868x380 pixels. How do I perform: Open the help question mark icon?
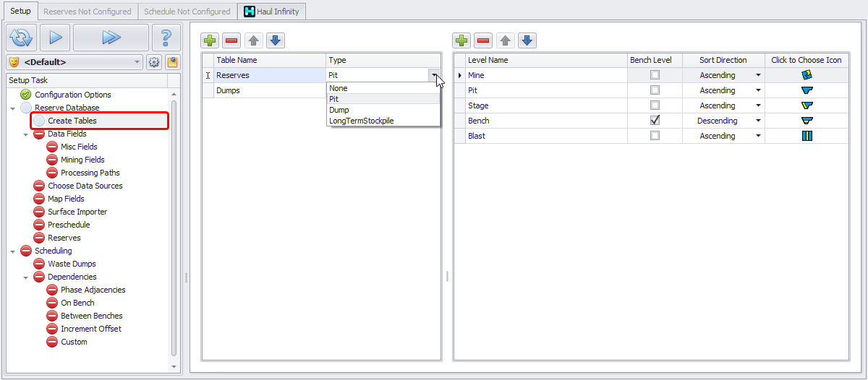coord(166,37)
